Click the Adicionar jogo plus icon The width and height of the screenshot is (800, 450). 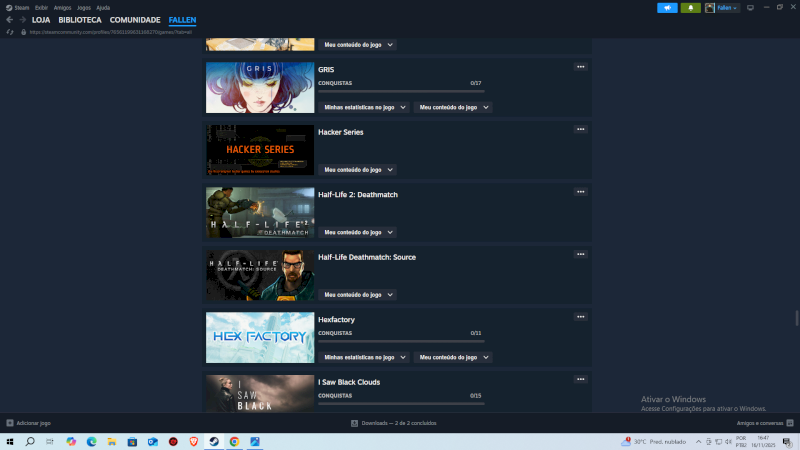pos(10,423)
